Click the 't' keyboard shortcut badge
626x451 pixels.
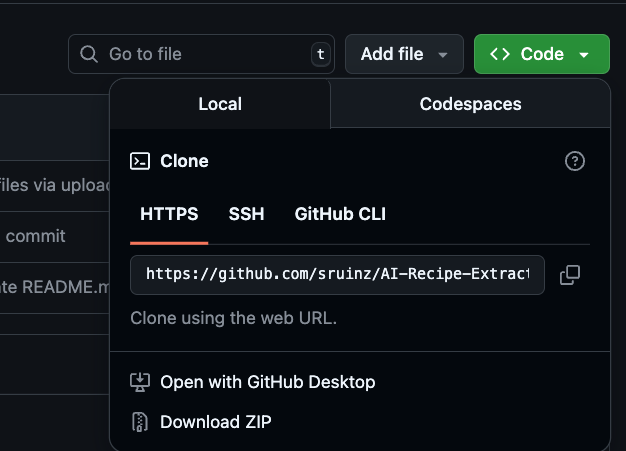click(320, 54)
